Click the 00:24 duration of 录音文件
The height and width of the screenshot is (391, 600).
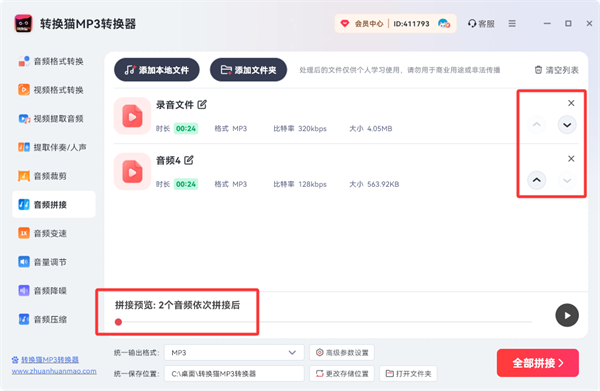tap(186, 129)
